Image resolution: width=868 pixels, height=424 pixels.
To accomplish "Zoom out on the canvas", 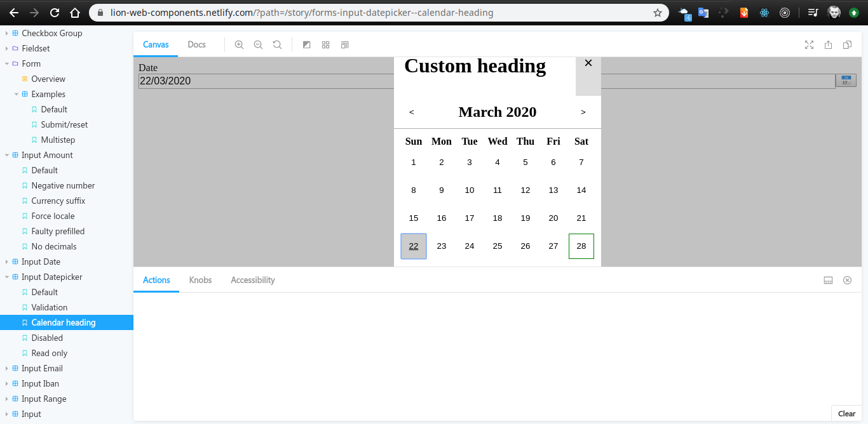I will [x=258, y=44].
